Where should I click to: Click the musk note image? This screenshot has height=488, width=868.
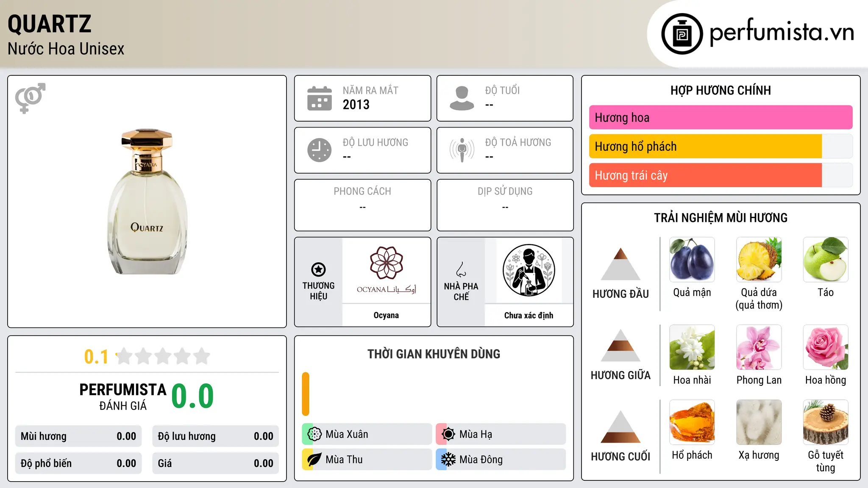[759, 422]
